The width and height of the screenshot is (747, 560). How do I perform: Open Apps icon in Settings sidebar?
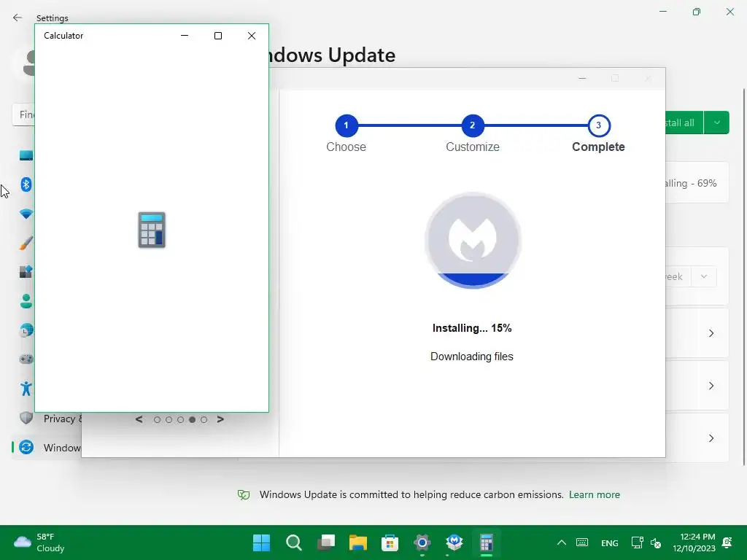26,272
